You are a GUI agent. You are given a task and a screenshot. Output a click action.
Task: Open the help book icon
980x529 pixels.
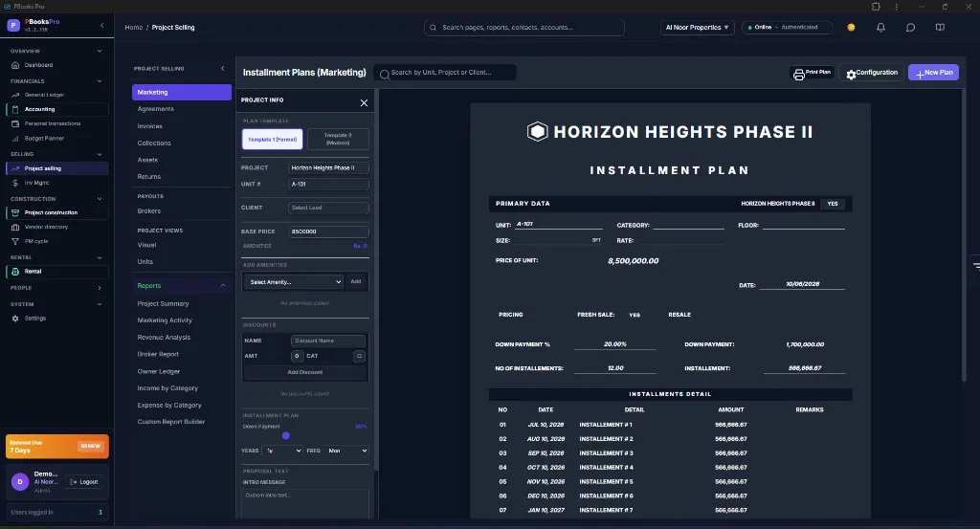click(940, 28)
